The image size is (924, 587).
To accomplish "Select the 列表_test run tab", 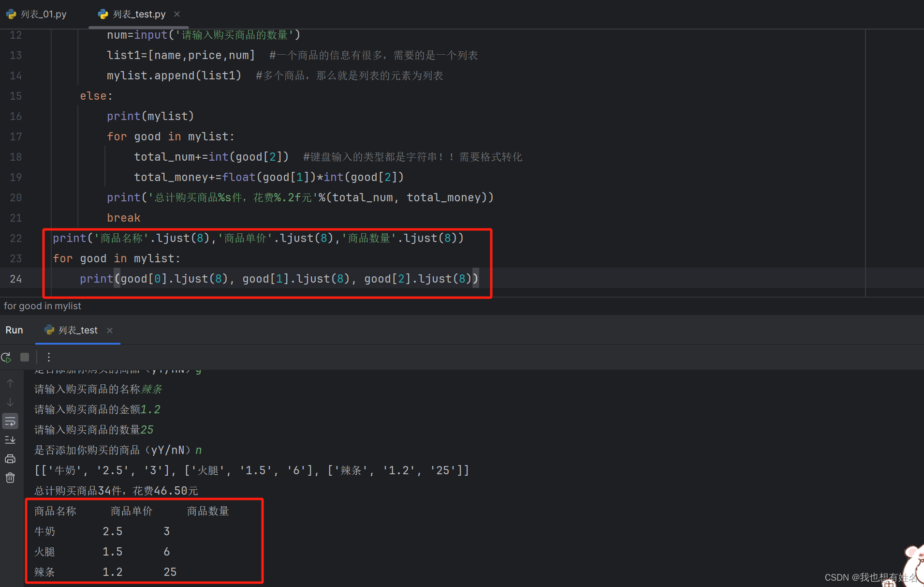I will click(x=77, y=330).
